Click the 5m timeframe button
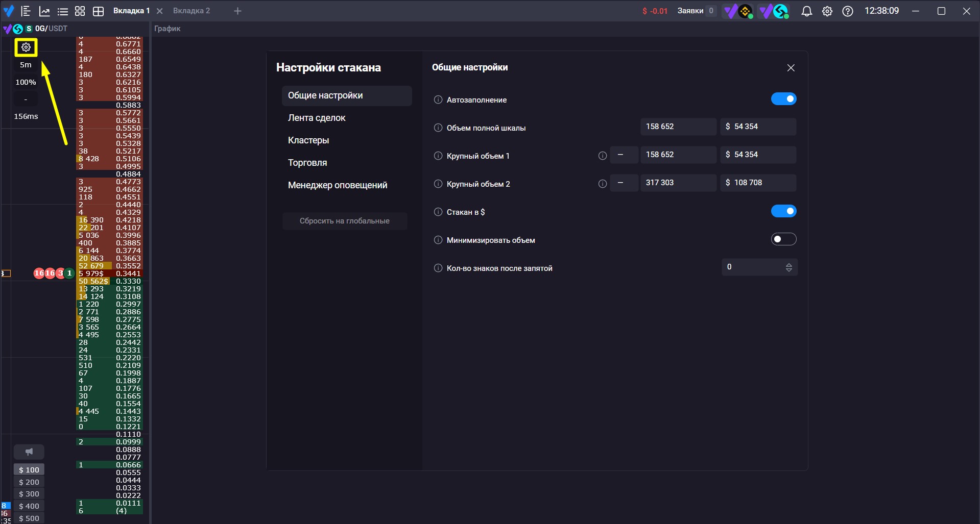The width and height of the screenshot is (980, 524). tap(26, 65)
